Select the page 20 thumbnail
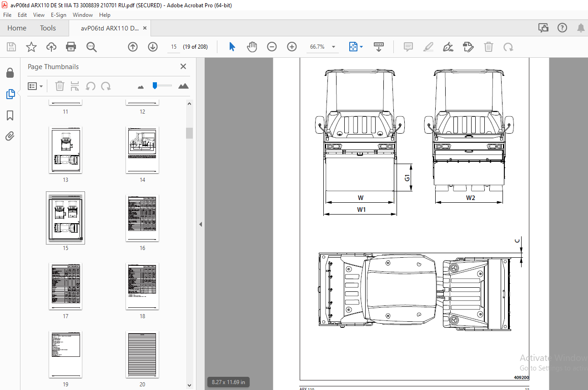Viewport: 588px width, 390px height. [x=142, y=355]
